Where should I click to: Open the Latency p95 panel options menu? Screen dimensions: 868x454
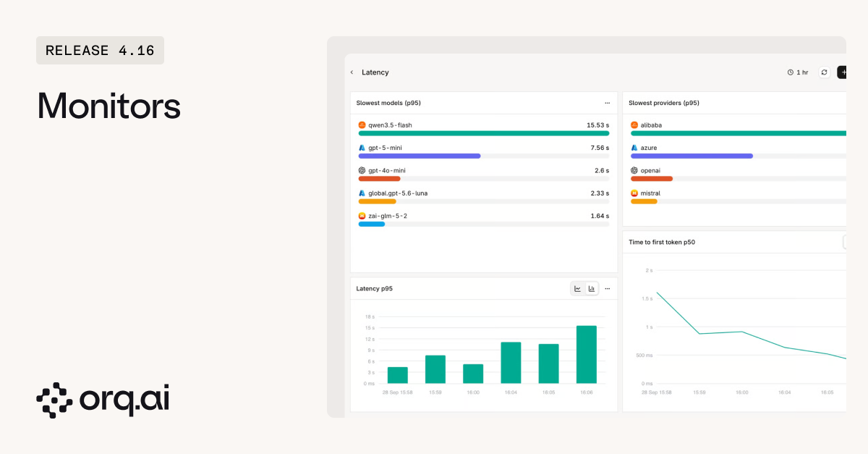click(x=607, y=289)
